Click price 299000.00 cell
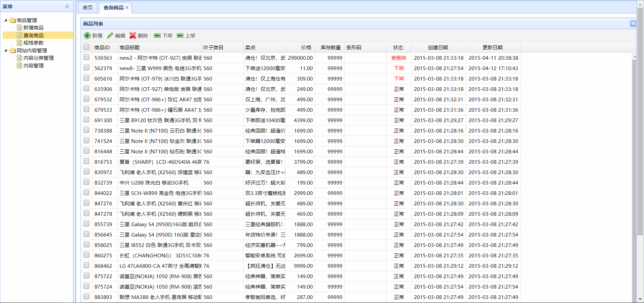The width and height of the screenshot is (644, 303). [300, 58]
